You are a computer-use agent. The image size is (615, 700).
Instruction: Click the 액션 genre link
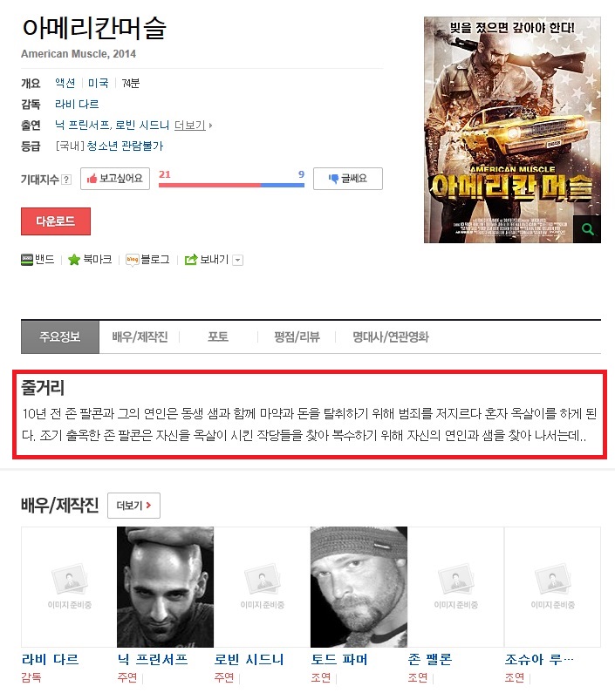coord(65,83)
